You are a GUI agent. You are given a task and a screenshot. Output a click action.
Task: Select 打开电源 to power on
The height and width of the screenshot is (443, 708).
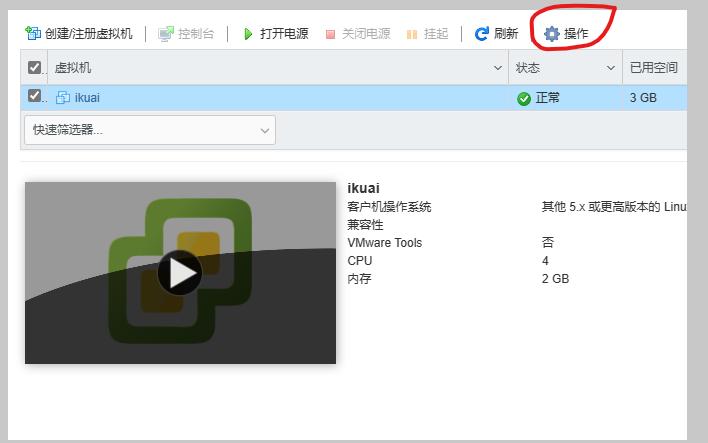[x=284, y=33]
